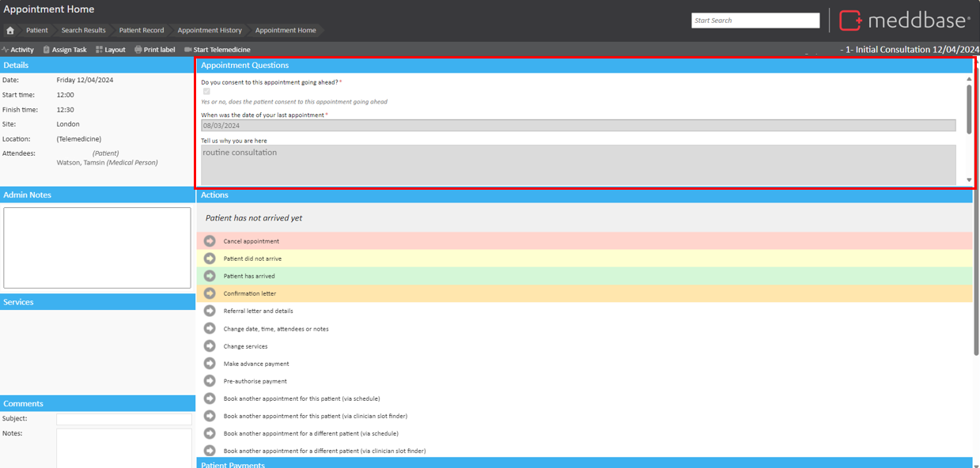980x468 pixels.
Task: Click the Start Search input field
Action: coord(755,21)
